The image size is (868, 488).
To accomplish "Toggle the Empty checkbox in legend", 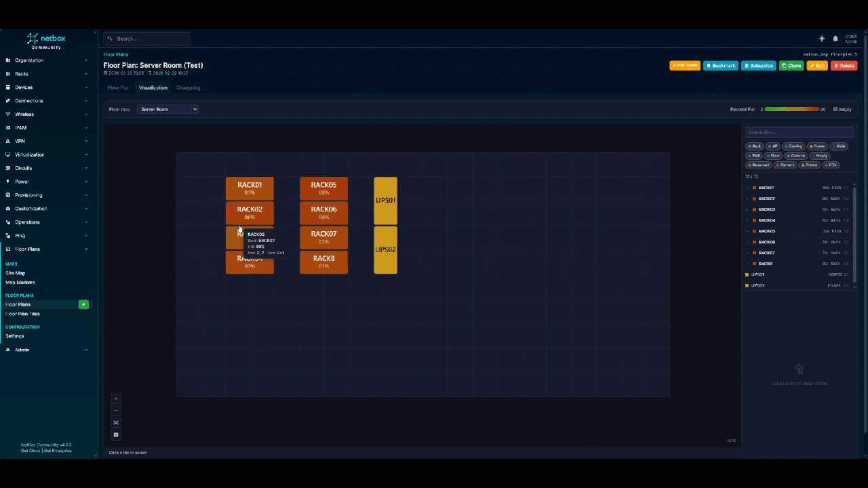I will pos(835,109).
